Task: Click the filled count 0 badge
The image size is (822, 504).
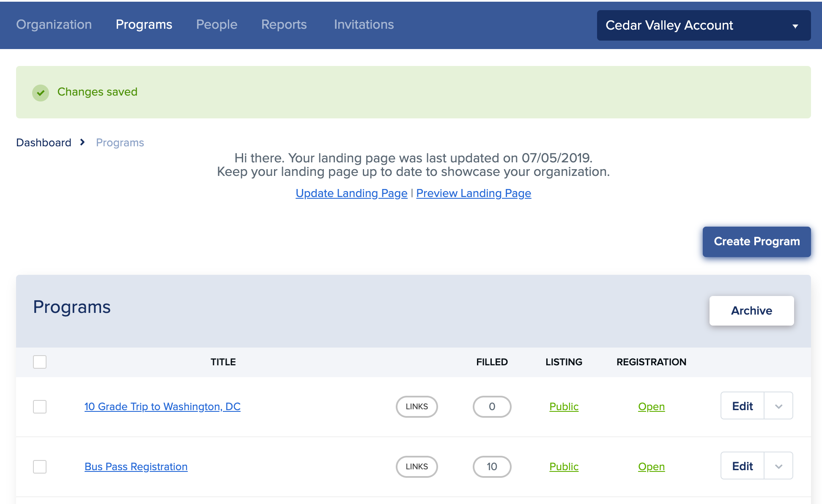Action: 492,406
